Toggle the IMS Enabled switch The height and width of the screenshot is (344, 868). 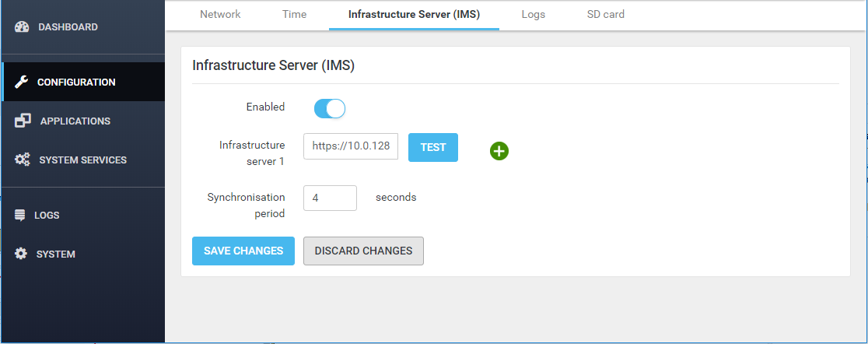(329, 108)
